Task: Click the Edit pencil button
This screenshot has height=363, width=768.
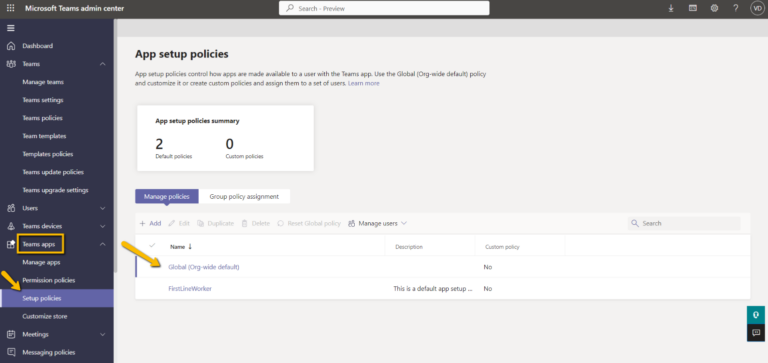Action: coord(179,223)
